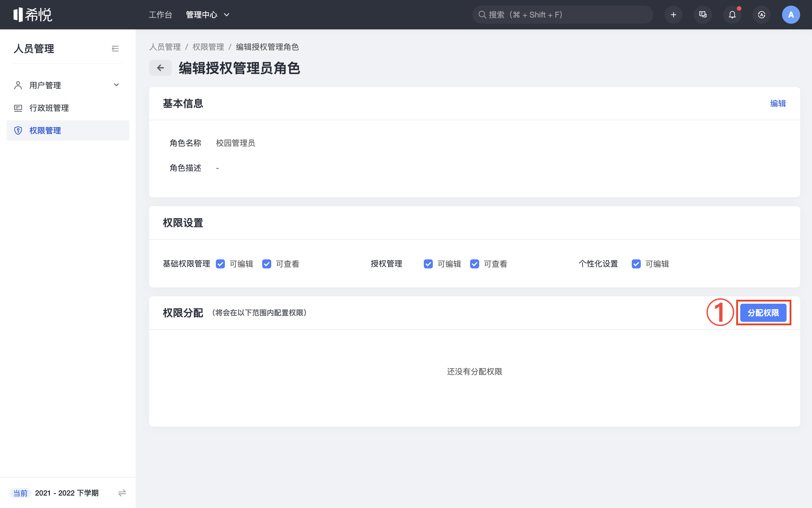Image resolution: width=812 pixels, height=508 pixels.
Task: Toggle 基础权限管理 可查看 checkbox
Action: (267, 264)
